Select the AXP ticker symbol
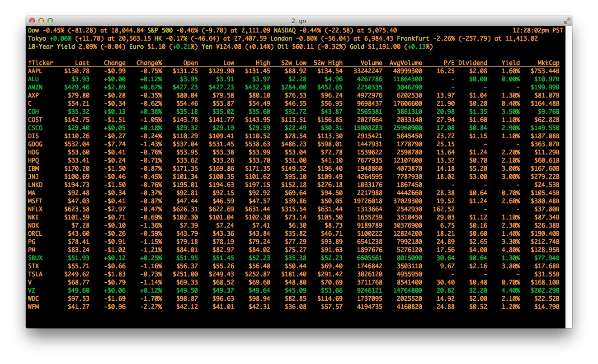This screenshot has height=364, width=598. pos(33,95)
